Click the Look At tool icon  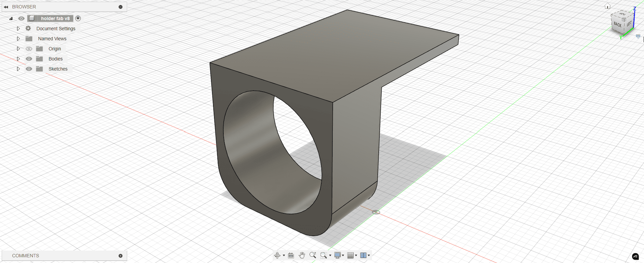pos(291,255)
